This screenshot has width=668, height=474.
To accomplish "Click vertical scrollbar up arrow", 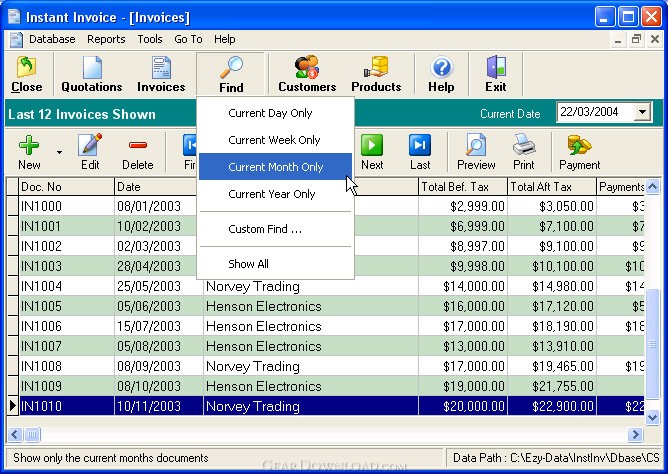I will pos(652,186).
